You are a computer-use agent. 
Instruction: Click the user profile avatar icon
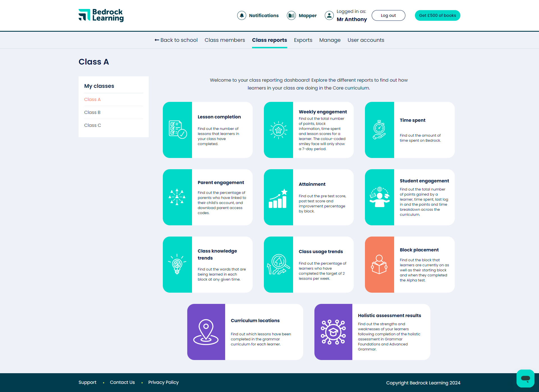[x=329, y=15]
